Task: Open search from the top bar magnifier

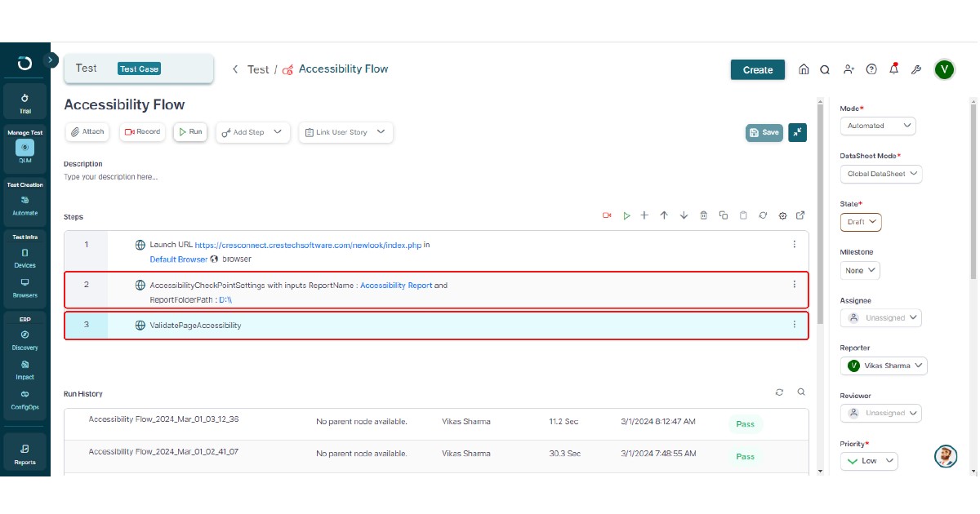Action: [x=825, y=69]
